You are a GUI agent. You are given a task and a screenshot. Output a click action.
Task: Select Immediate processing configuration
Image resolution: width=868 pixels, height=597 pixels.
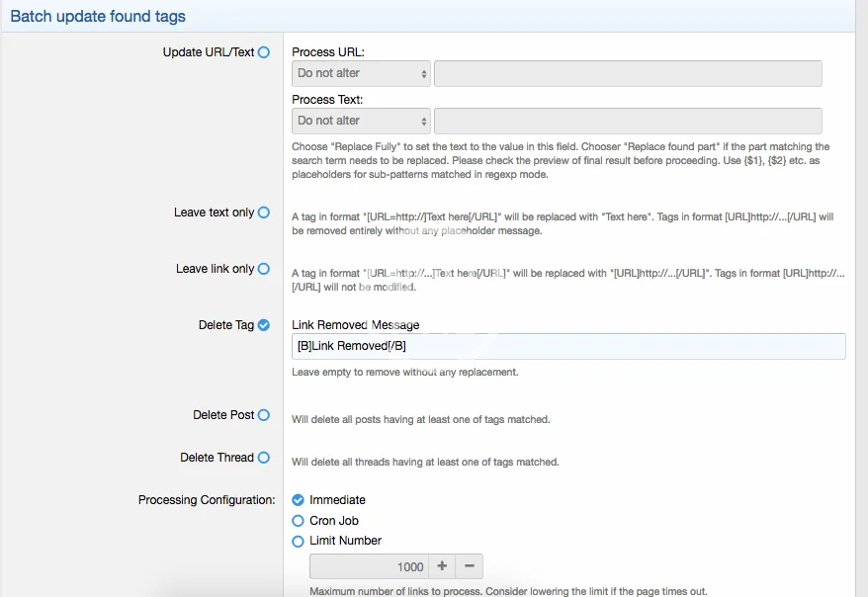point(299,500)
